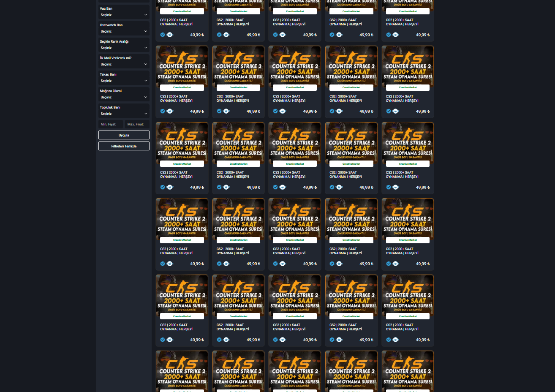
Task: Clear filters using Filtreleri Temizle
Action: click(x=124, y=146)
